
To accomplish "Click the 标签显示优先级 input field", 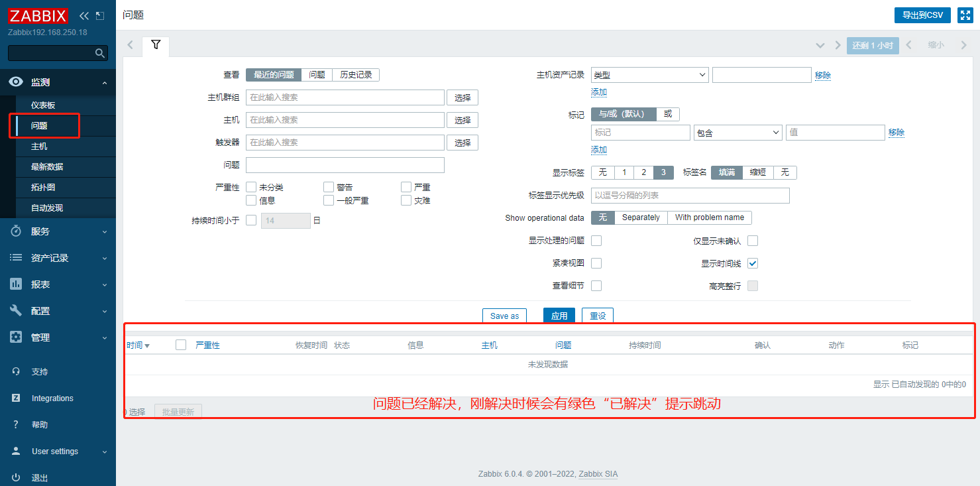I will [690, 196].
